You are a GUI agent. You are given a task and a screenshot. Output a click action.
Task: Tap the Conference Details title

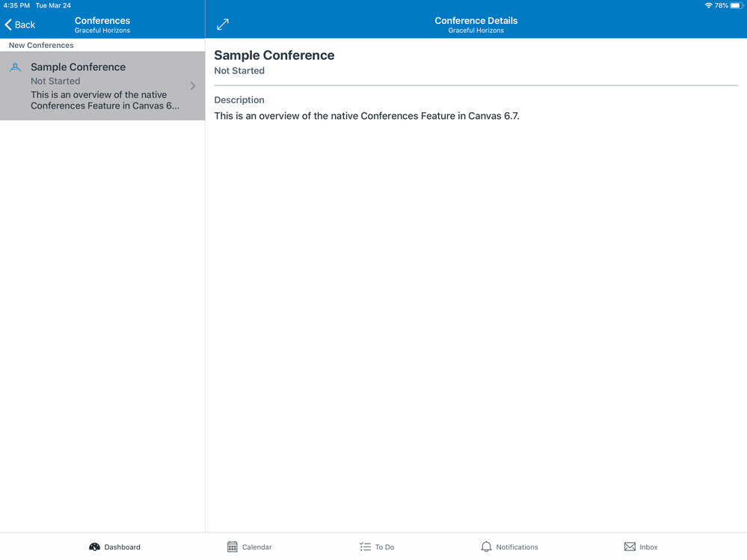476,20
